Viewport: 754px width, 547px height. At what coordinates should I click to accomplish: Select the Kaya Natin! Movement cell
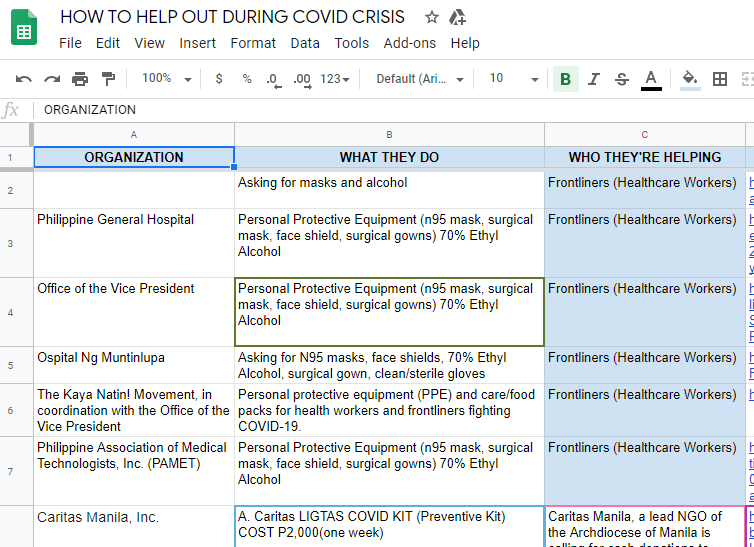click(x=134, y=410)
